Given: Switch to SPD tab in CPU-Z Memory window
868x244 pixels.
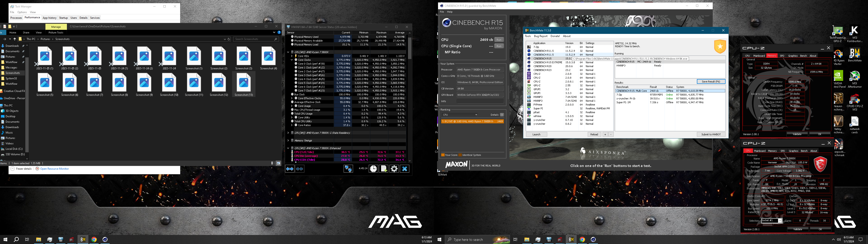Looking at the screenshot, I should (x=782, y=56).
